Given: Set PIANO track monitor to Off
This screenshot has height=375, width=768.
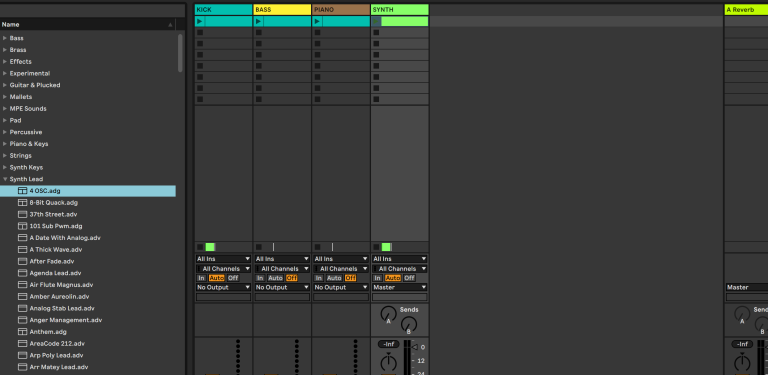Looking at the screenshot, I should tap(350, 278).
